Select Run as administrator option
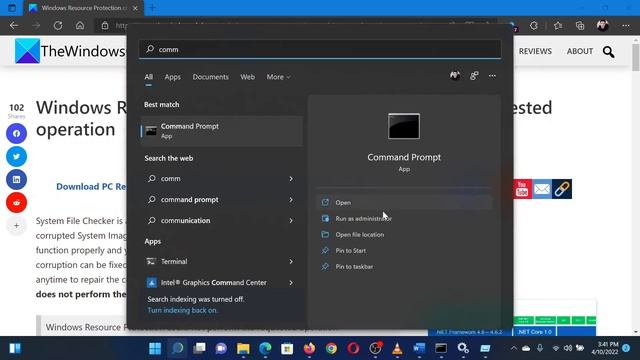This screenshot has width=640, height=360. (404, 219)
